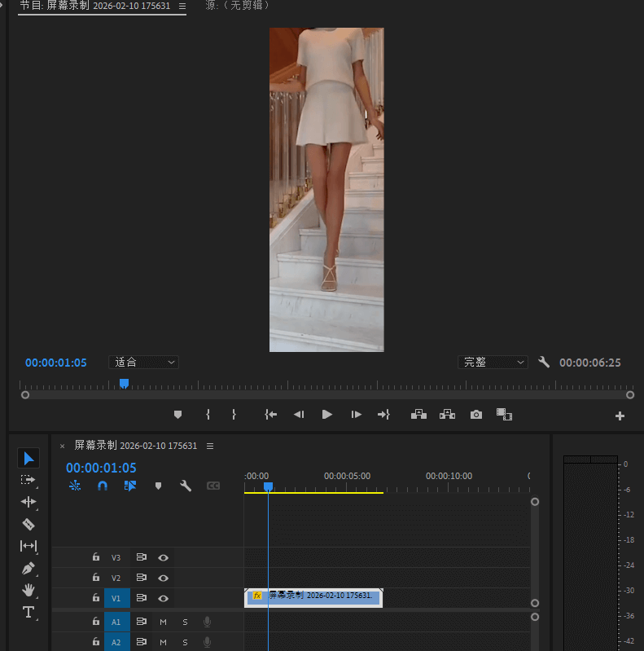The width and height of the screenshot is (644, 651).
Task: Hide the V1 track output
Action: 164,599
